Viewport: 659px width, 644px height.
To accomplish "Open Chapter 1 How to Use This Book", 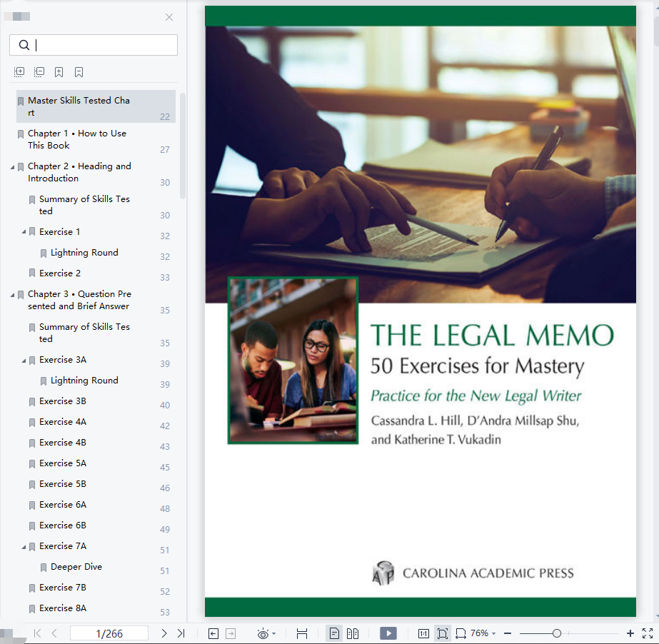I will 96,139.
